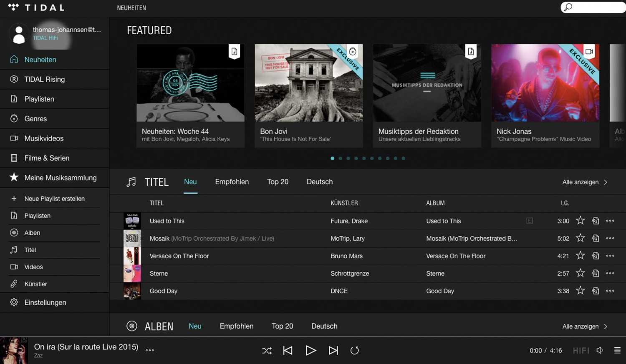Switch to Top 20 tab under Titel

click(x=278, y=182)
